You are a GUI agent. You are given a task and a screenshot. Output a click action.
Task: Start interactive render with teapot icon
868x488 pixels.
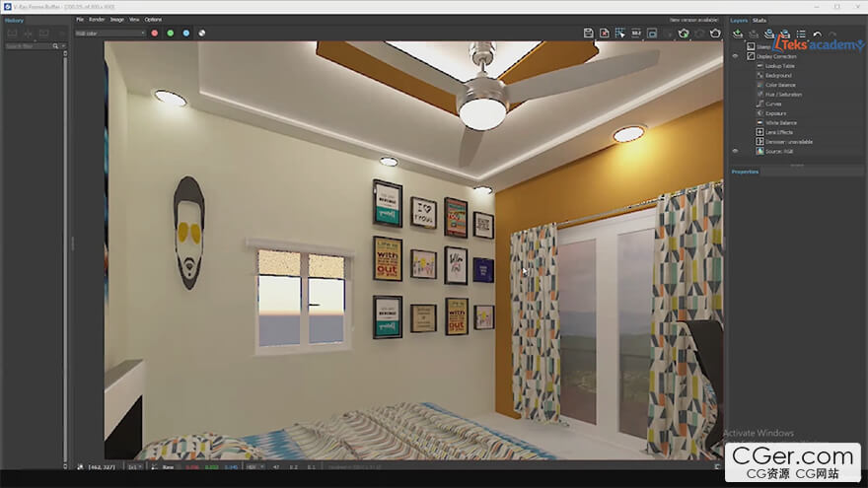pos(684,33)
